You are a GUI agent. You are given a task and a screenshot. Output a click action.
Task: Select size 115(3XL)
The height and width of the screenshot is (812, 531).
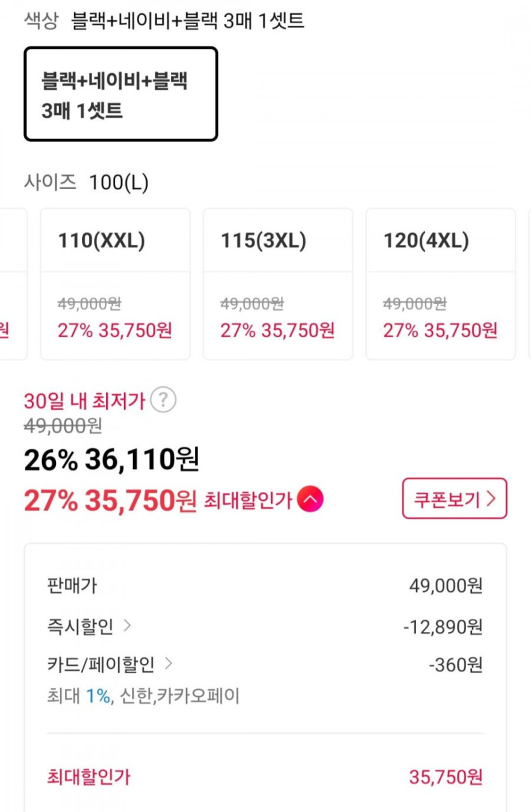click(278, 284)
